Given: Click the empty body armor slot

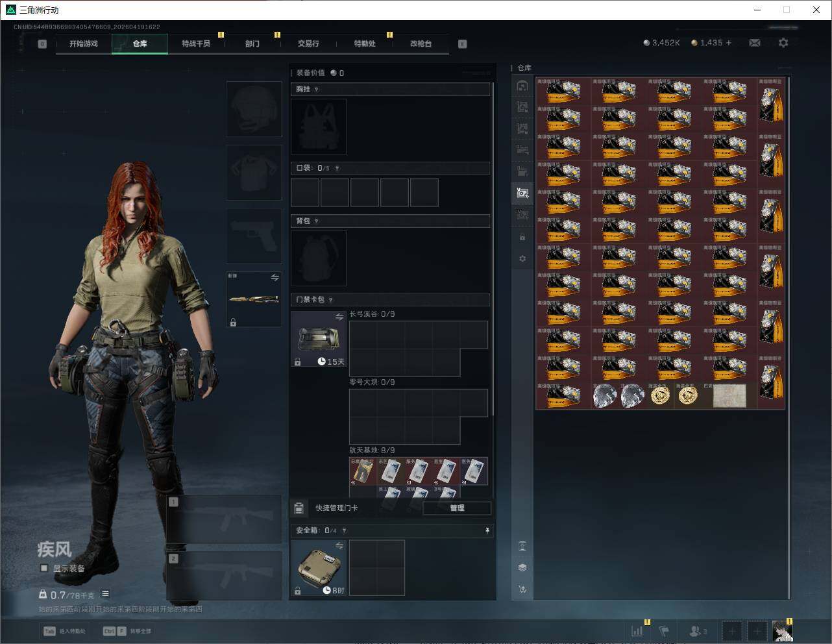Looking at the screenshot, I should click(x=254, y=172).
